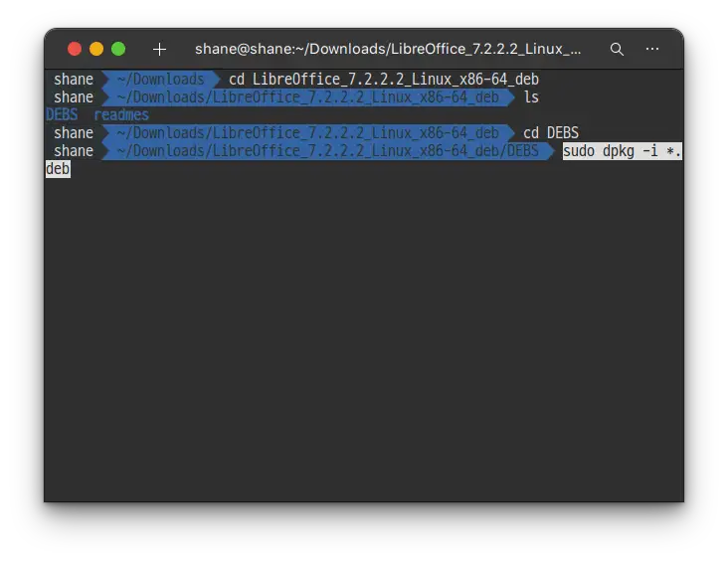Click the prompt path ending in '/DEBS'

coord(328,151)
